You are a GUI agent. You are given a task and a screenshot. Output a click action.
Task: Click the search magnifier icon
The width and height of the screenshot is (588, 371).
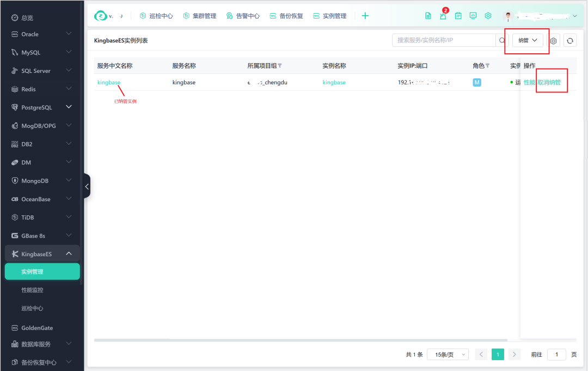[502, 40]
